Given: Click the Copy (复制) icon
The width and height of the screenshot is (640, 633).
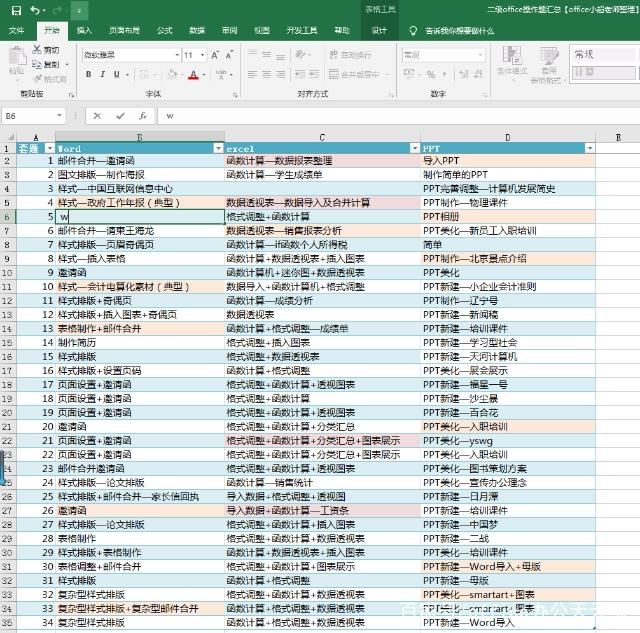Looking at the screenshot, I should click(x=37, y=64).
